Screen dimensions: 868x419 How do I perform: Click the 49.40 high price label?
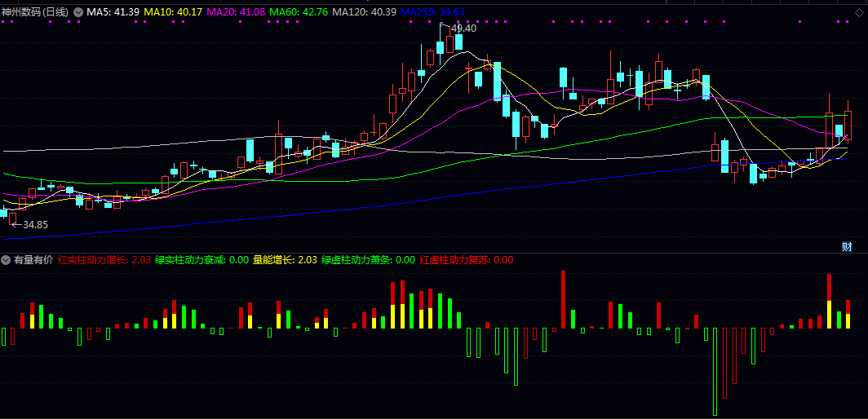pos(463,29)
